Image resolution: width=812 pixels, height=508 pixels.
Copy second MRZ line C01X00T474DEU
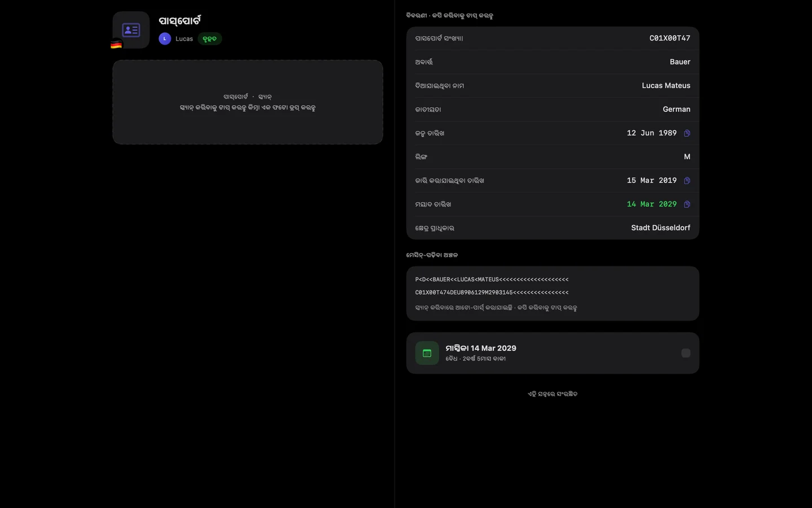(492, 292)
